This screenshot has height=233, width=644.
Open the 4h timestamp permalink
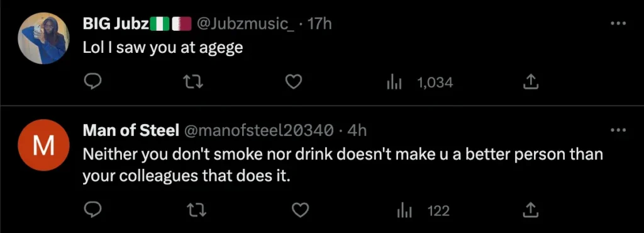tap(357, 131)
